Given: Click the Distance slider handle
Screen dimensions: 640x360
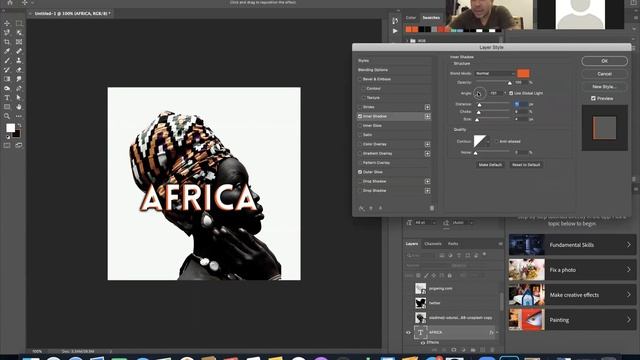Looking at the screenshot, I should click(x=479, y=105).
